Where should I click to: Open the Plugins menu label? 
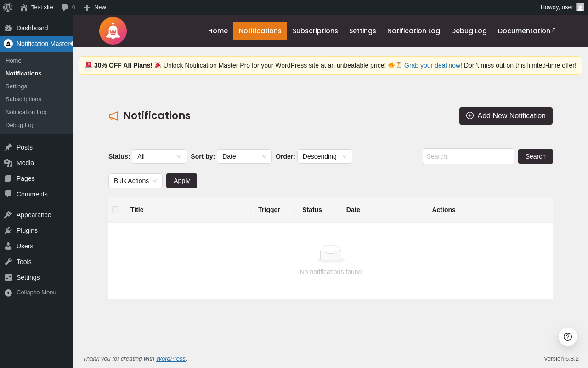[x=27, y=230]
